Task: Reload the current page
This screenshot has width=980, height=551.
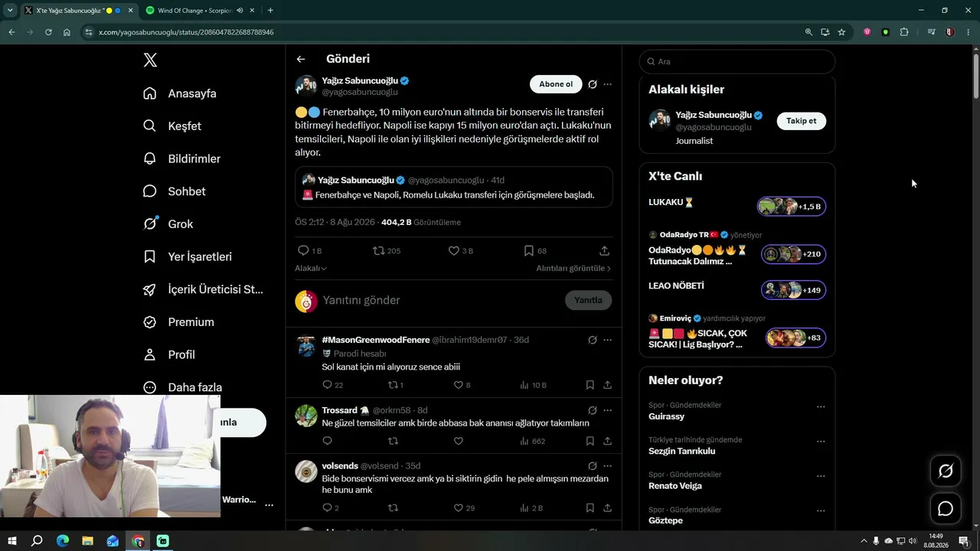Action: [x=48, y=32]
